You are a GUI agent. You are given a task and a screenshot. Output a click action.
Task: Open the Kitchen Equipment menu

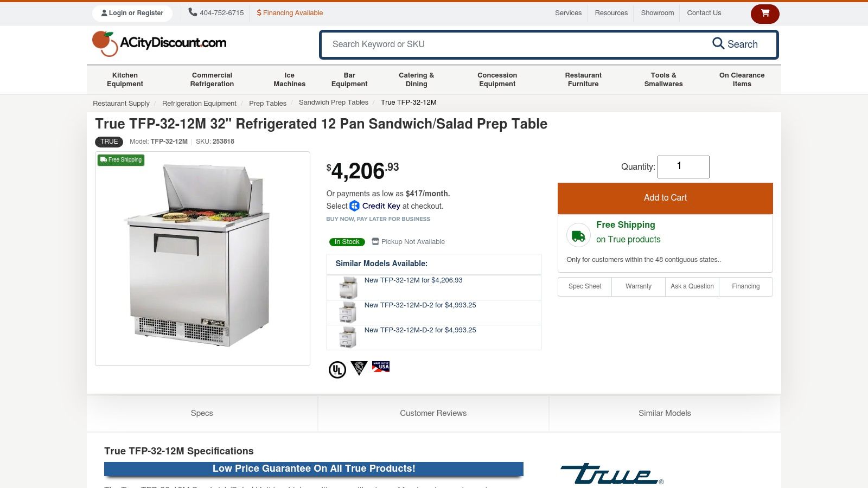(x=125, y=80)
